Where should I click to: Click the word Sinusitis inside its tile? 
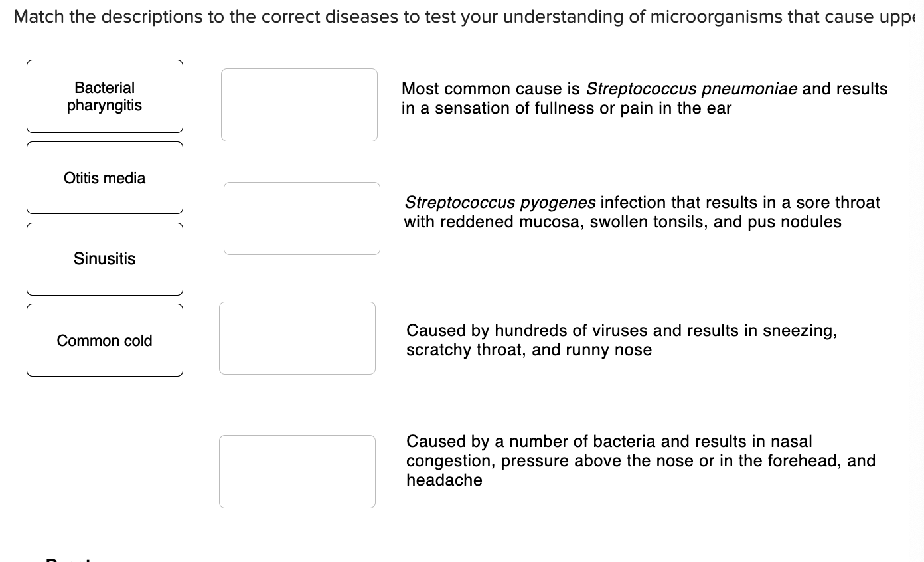tap(104, 258)
